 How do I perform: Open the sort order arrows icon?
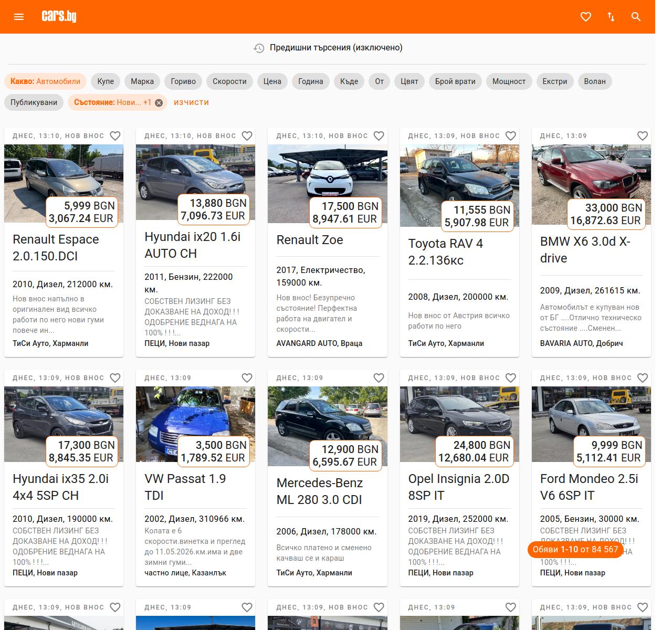[611, 17]
